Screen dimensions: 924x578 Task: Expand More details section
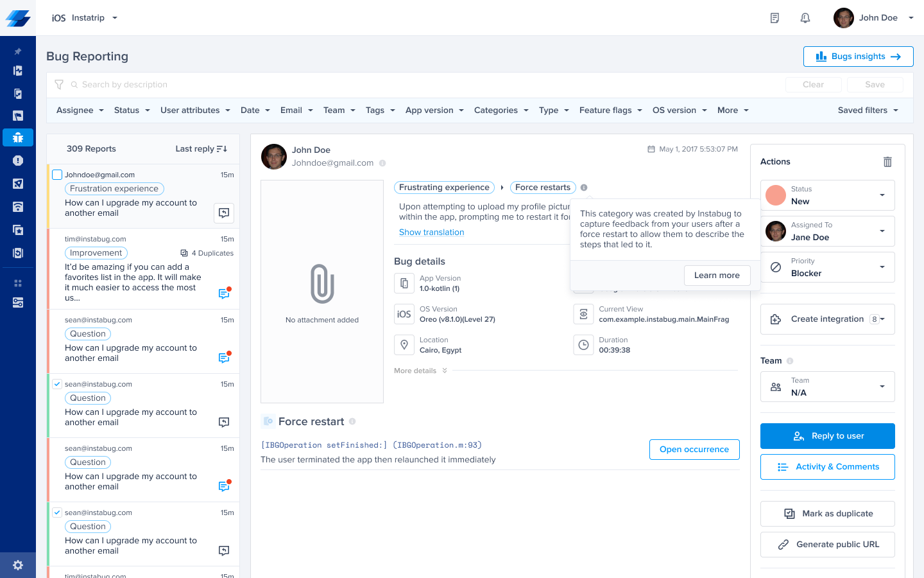(x=420, y=371)
